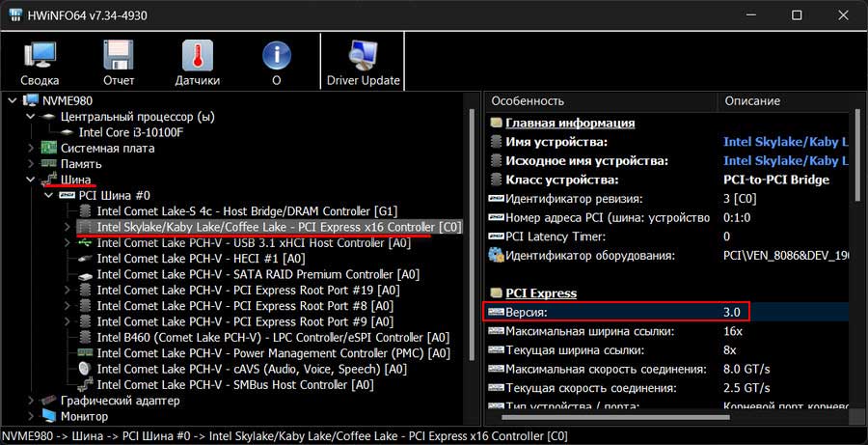This screenshot has height=445, width=868.
Task: Click the Главная информация section icon
Action: [497, 123]
